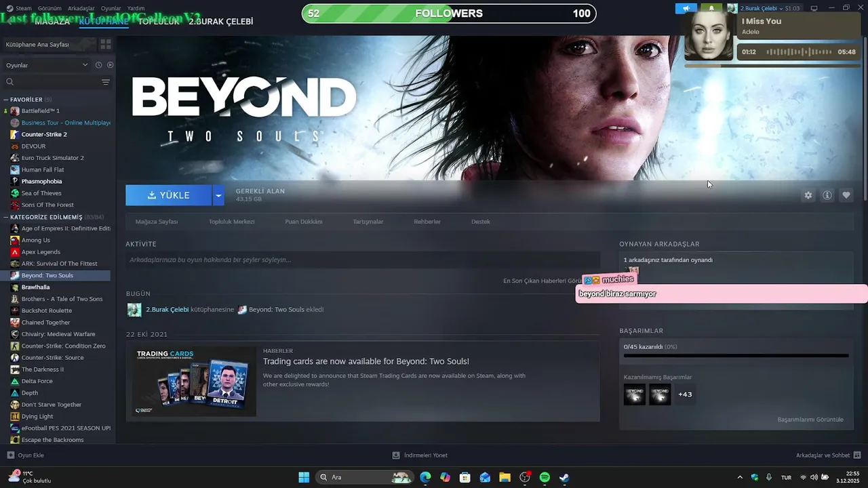Viewport: 868px width, 488px height.
Task: Open Trading cards news headline
Action: tap(366, 361)
